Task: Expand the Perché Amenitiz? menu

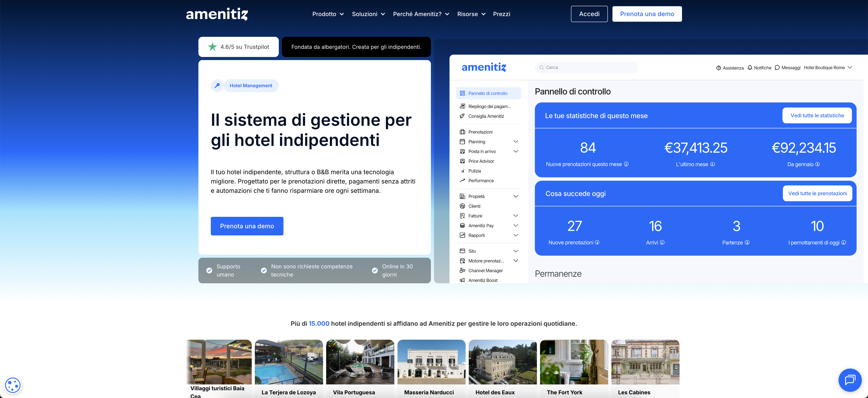Action: click(421, 14)
